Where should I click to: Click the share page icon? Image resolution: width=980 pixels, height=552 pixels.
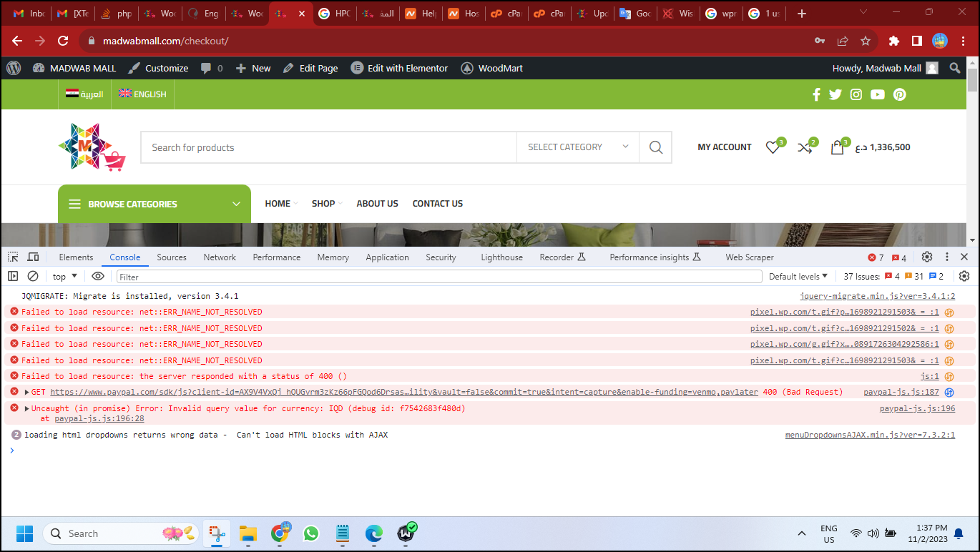click(843, 41)
